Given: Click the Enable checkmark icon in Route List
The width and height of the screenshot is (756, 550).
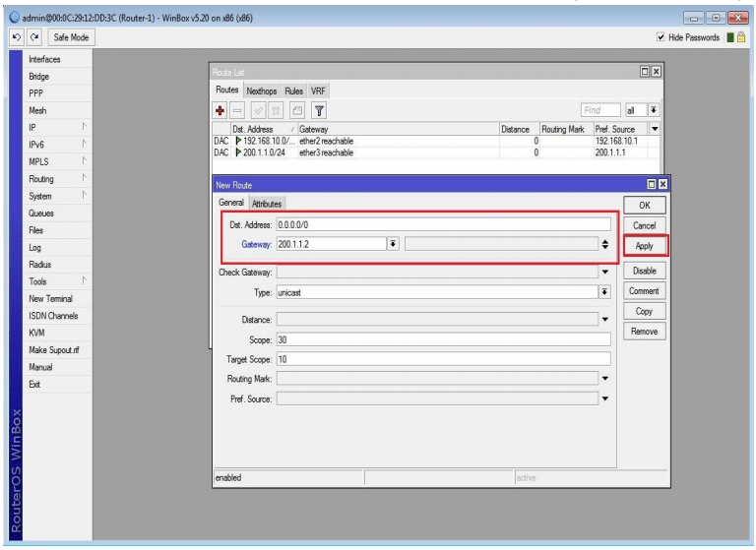Looking at the screenshot, I should click(258, 111).
